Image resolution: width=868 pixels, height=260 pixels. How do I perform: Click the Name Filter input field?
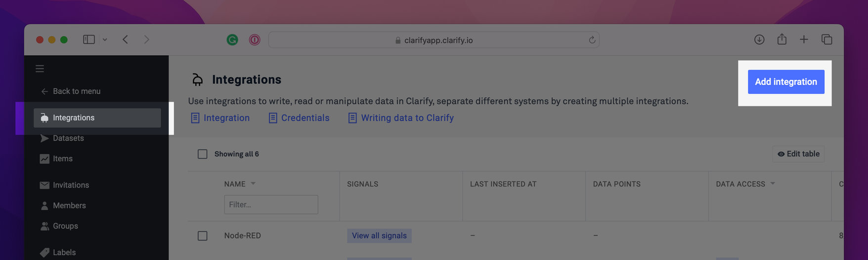pyautogui.click(x=271, y=204)
